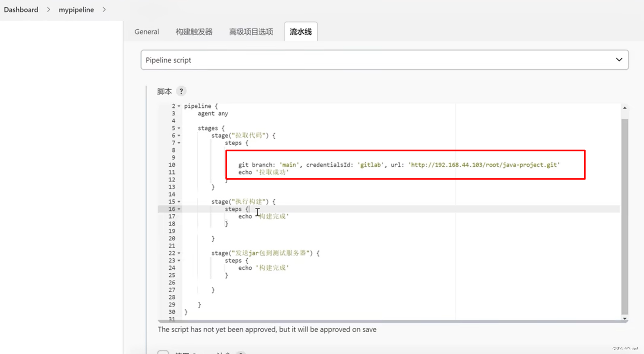Collapse the steps fold at line 7
644x354 pixels.
pyautogui.click(x=179, y=143)
